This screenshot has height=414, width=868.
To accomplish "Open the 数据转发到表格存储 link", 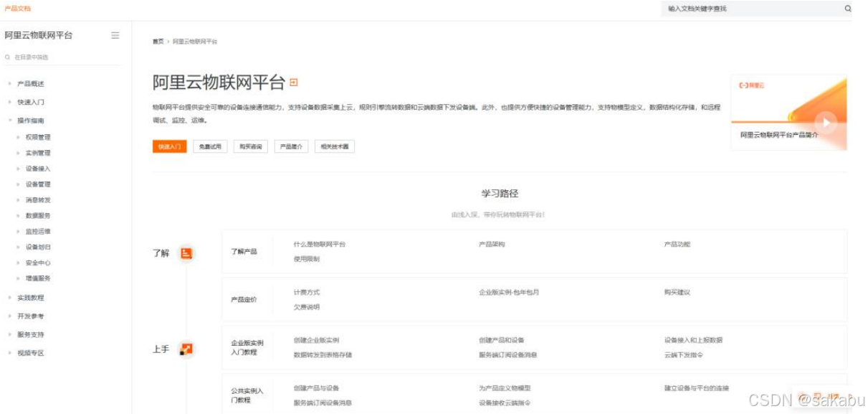I will pyautogui.click(x=323, y=354).
